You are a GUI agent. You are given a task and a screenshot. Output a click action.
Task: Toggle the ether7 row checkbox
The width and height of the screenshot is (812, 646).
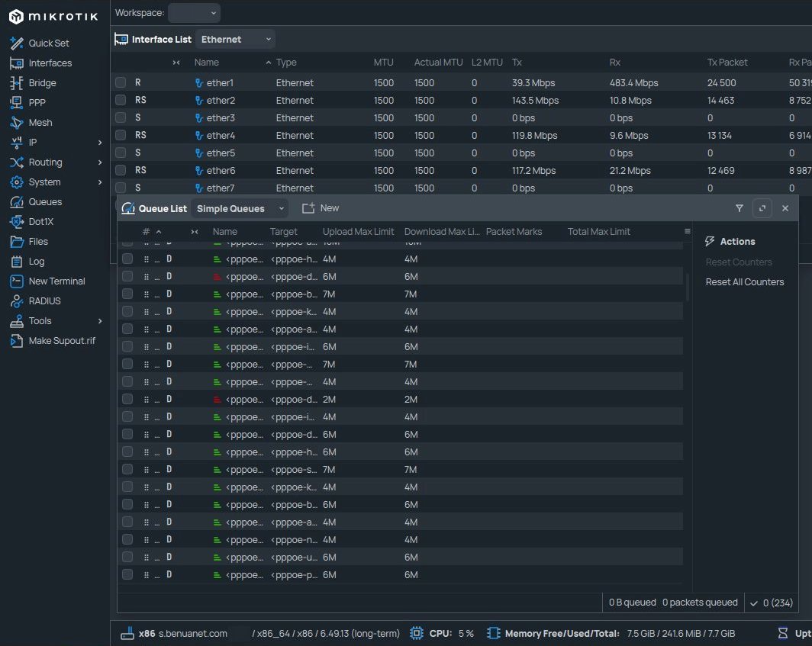coord(121,188)
